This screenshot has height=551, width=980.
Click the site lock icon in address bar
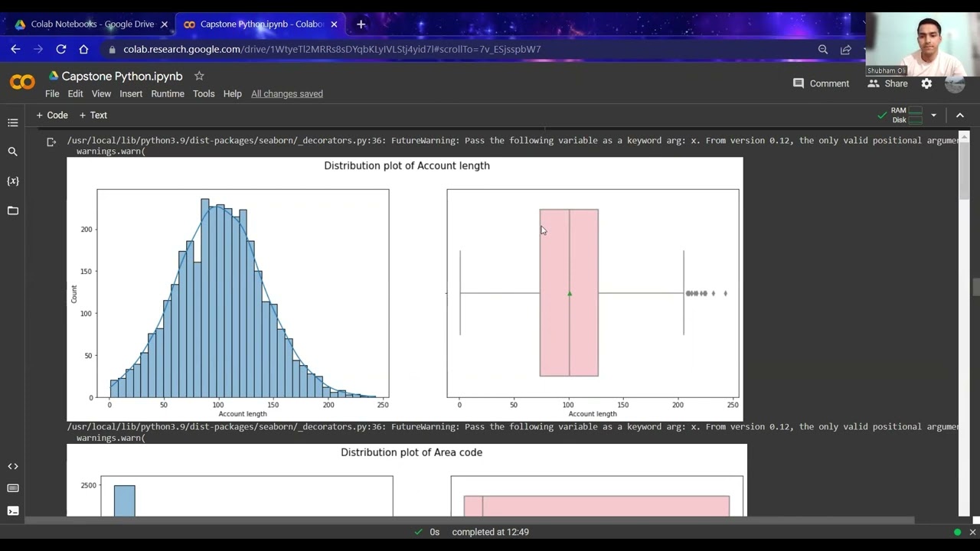point(112,49)
